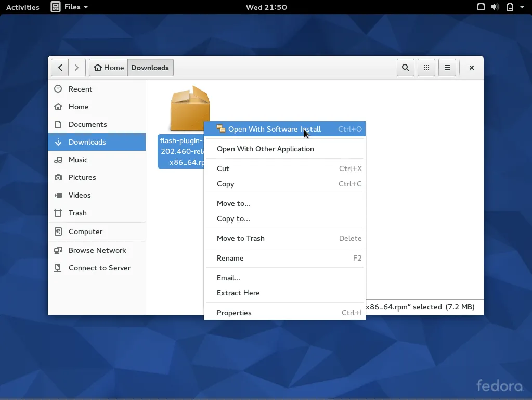
Task: Choose Extract Here from context menu
Action: pyautogui.click(x=238, y=293)
